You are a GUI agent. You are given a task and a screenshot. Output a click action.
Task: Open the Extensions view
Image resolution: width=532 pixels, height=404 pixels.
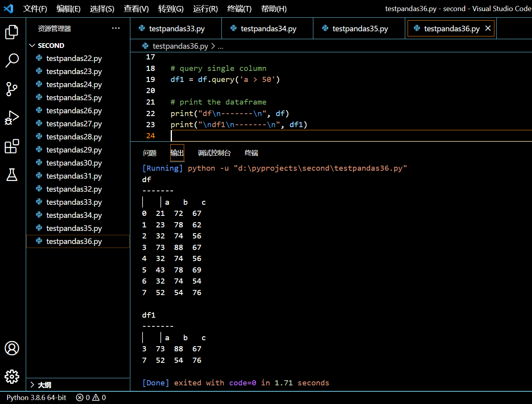(x=12, y=146)
